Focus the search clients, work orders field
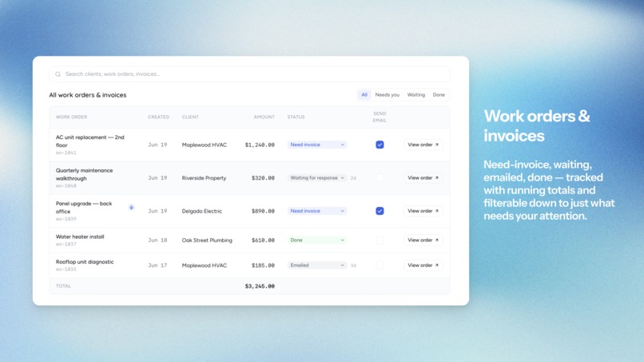 (250, 74)
